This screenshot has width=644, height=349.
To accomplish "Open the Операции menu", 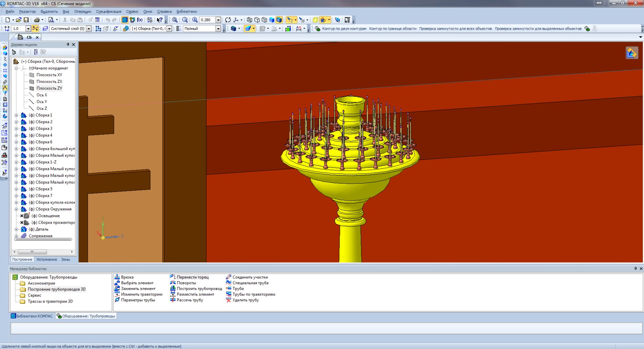I will (x=82, y=12).
